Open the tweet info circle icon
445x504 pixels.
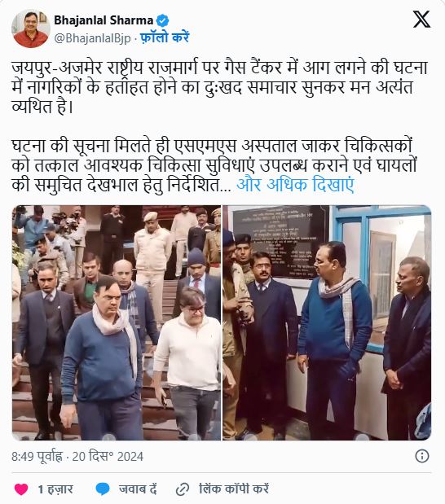click(422, 456)
